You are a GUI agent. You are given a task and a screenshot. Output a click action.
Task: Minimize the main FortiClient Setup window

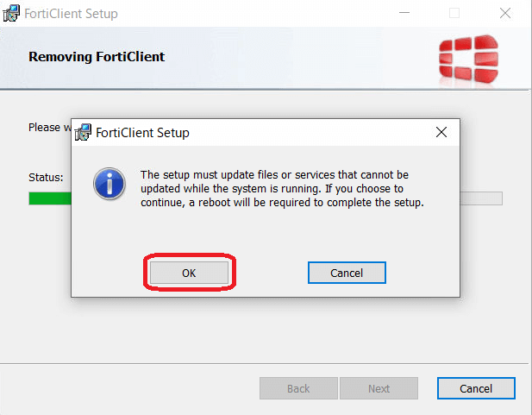(404, 14)
